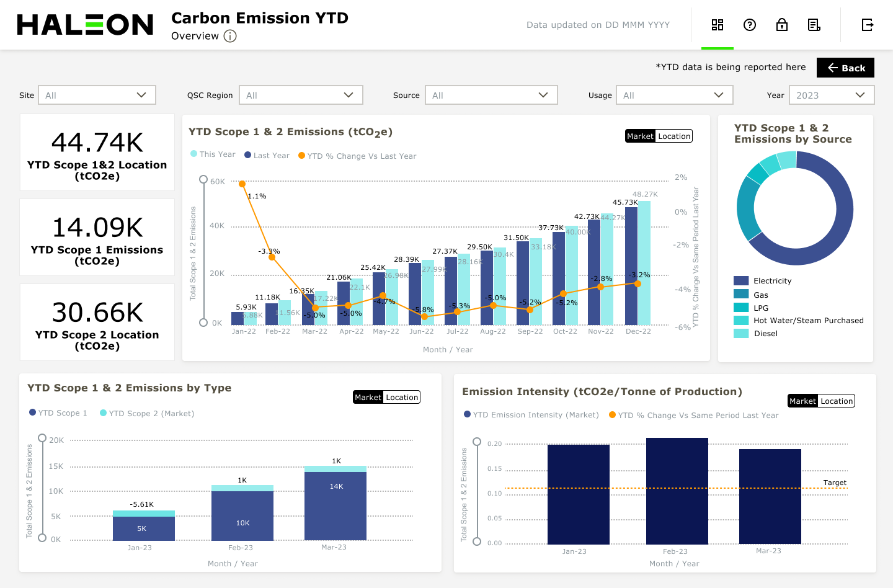Screen dimensions: 893x588
Task: Click the This Year legend item
Action: click(213, 154)
